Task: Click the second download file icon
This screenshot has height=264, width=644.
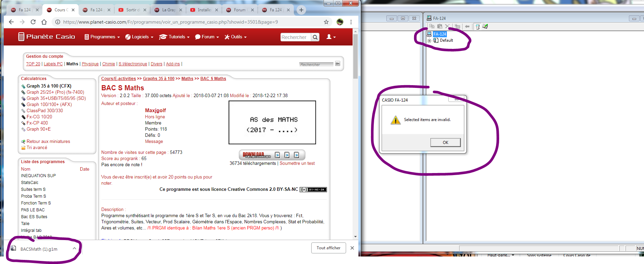Action: point(287,155)
